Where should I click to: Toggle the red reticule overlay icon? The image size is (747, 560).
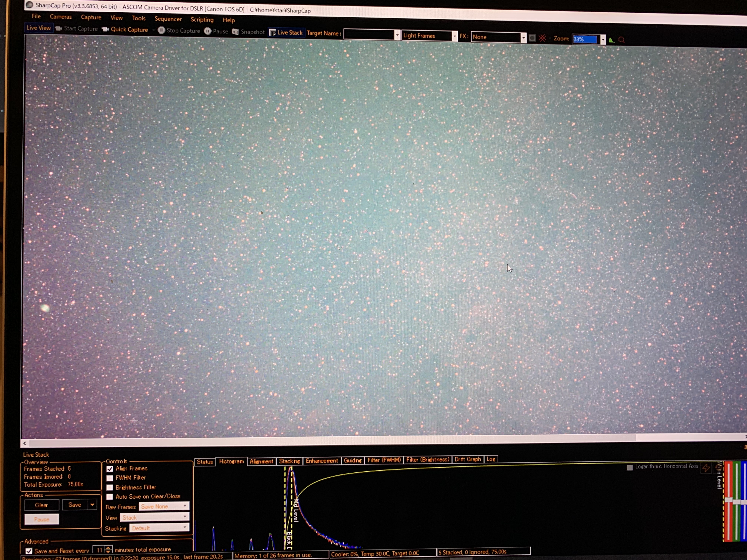542,38
